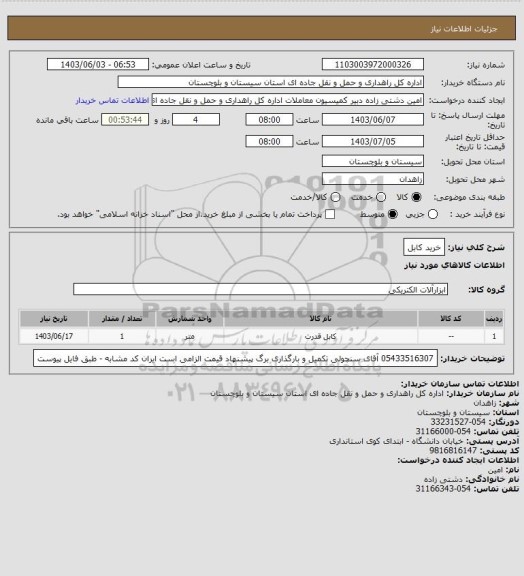The height and width of the screenshot is (576, 524).
Task: Click the کد کالا column header
Action: [451, 318]
